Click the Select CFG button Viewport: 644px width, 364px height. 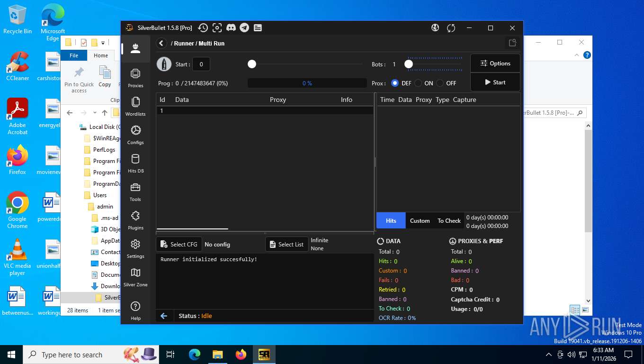(x=179, y=244)
